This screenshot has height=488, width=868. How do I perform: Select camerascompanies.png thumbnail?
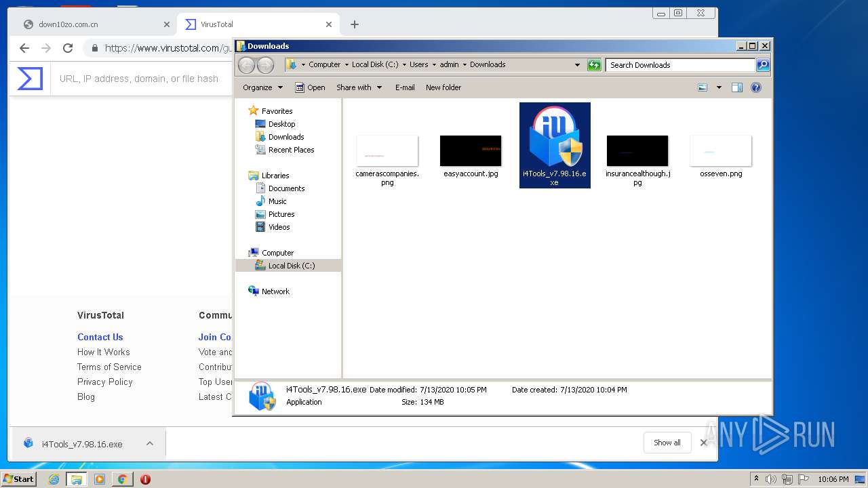[x=387, y=150]
